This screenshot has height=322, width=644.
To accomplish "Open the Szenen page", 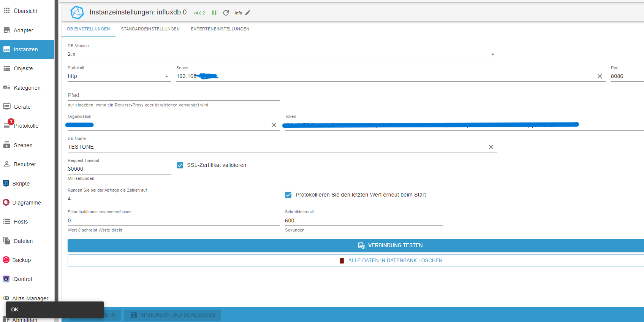I will click(x=27, y=145).
